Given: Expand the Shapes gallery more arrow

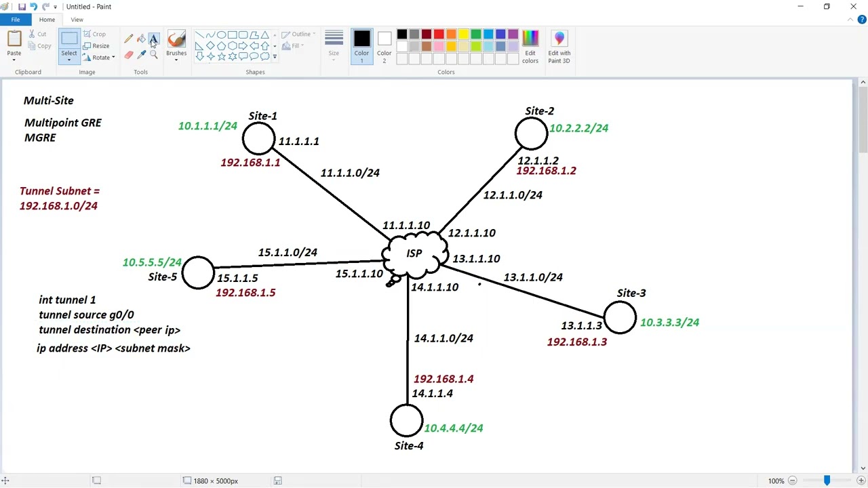Looking at the screenshot, I should (275, 56).
